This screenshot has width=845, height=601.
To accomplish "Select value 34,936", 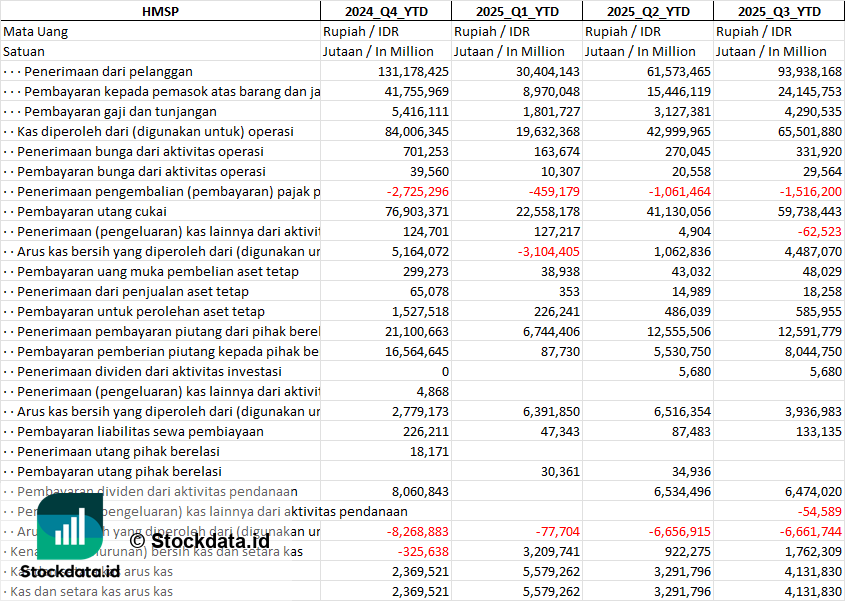I will pyautogui.click(x=691, y=471).
